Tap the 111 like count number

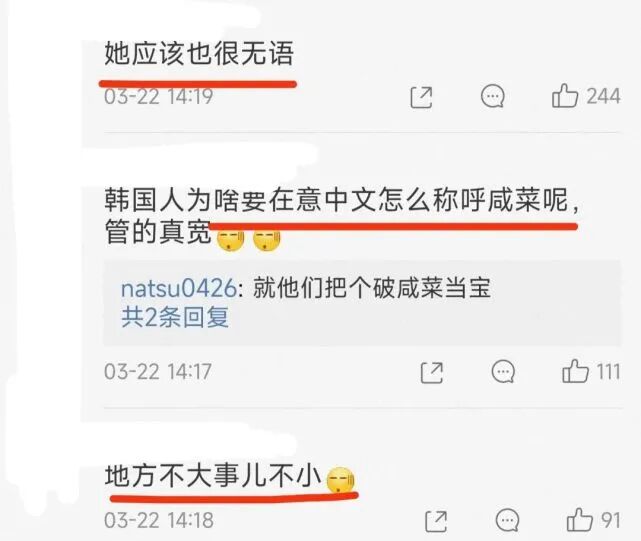tap(609, 372)
